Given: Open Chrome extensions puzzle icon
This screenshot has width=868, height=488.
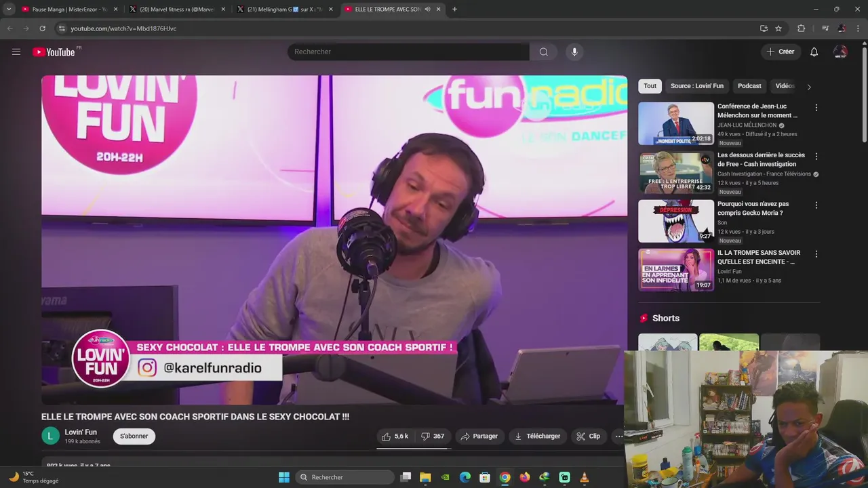Looking at the screenshot, I should [x=801, y=28].
